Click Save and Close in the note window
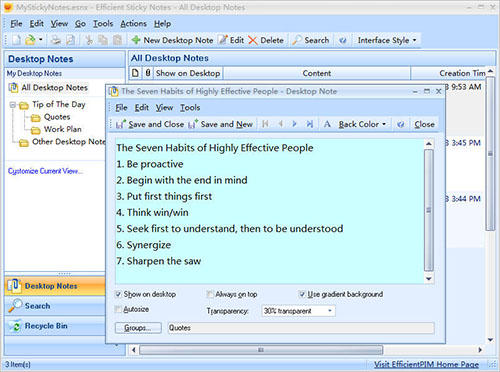The height and width of the screenshot is (372, 500). [150, 124]
